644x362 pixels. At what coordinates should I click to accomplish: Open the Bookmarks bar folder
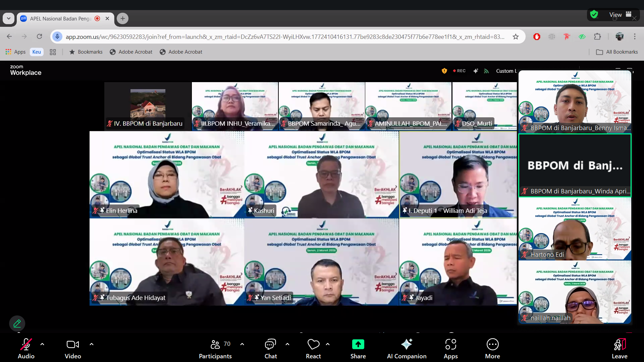(86, 52)
